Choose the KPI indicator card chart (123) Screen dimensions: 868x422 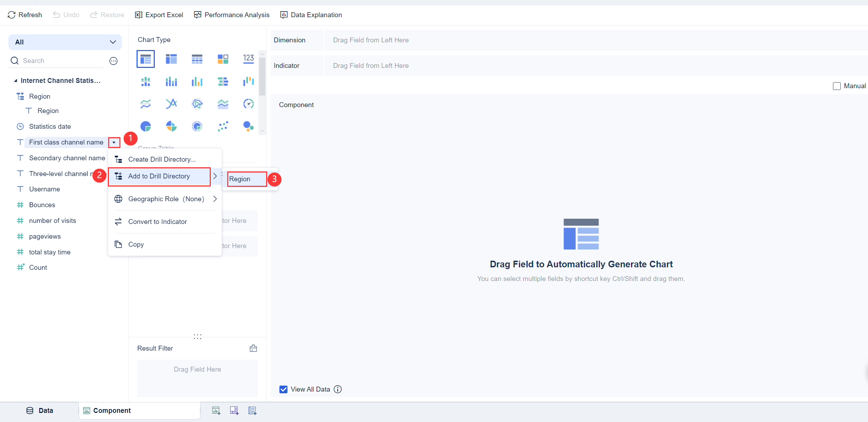(248, 59)
